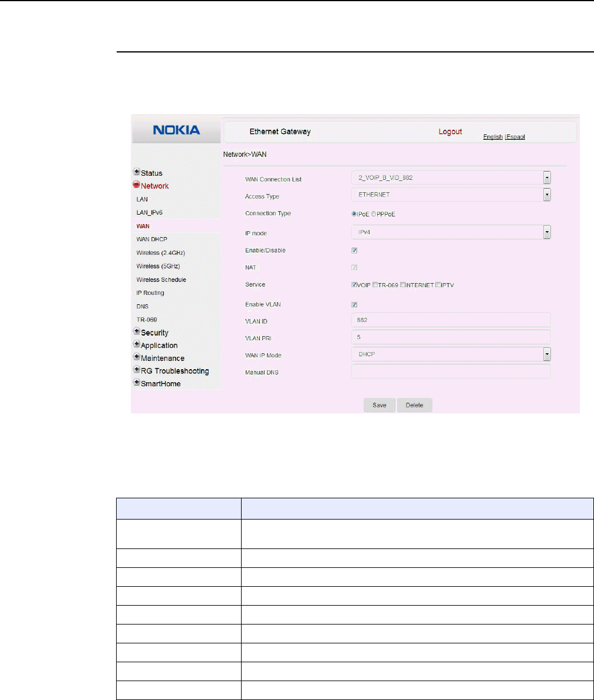Select the WAN sidebar item
This screenshot has height=700, width=594.
click(143, 226)
